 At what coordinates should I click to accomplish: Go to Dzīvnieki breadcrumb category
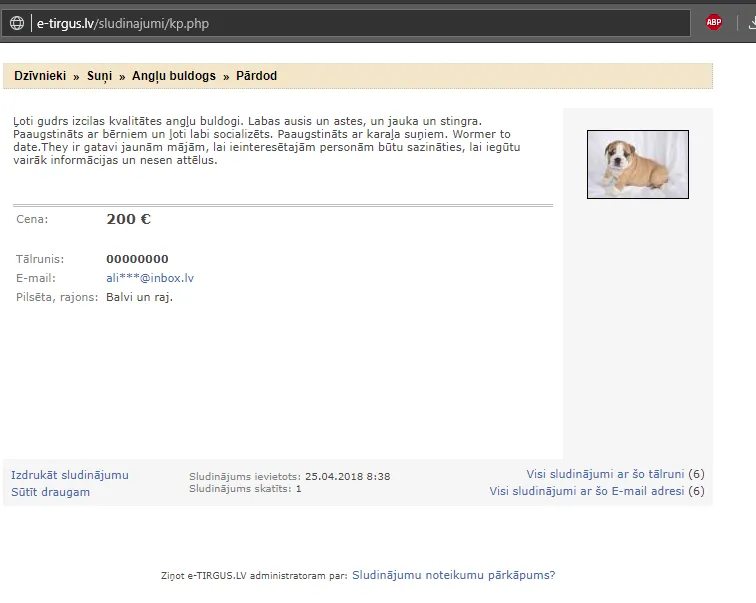[x=40, y=76]
